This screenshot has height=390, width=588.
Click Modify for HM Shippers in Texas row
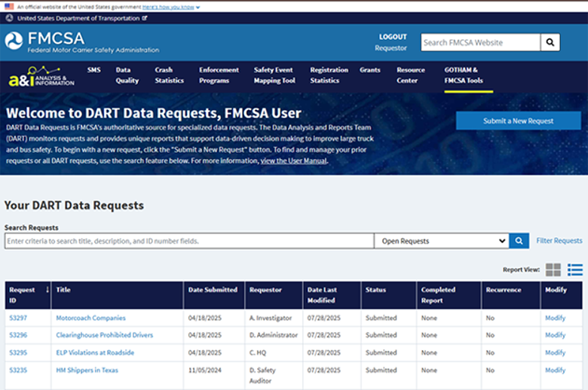pyautogui.click(x=555, y=370)
